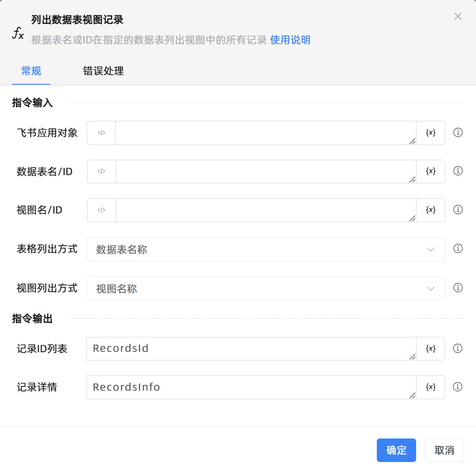Viewport: 476px width, 474px height.
Task: Click the resize handle of RecordsId field
Action: coord(412,357)
